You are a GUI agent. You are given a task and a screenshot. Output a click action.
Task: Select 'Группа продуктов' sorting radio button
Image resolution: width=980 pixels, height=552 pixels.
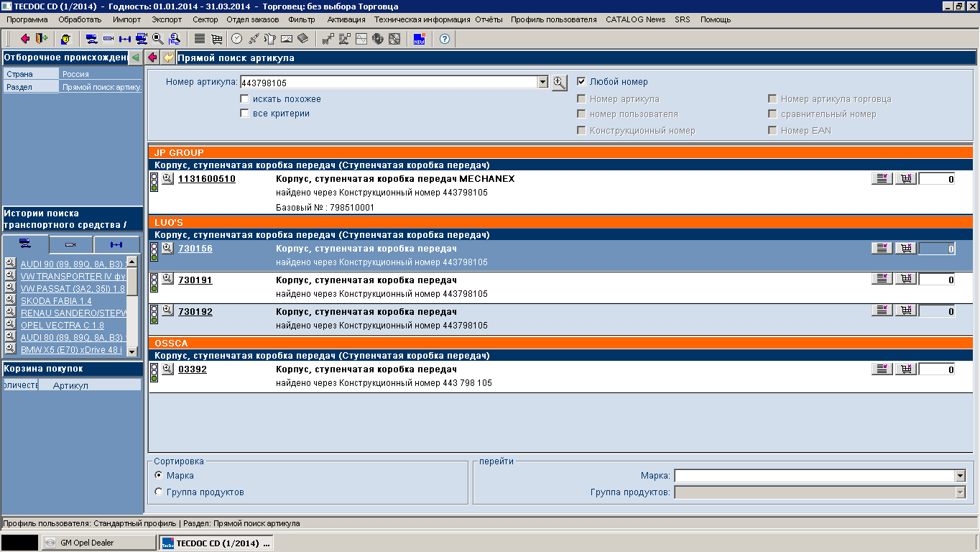point(159,492)
